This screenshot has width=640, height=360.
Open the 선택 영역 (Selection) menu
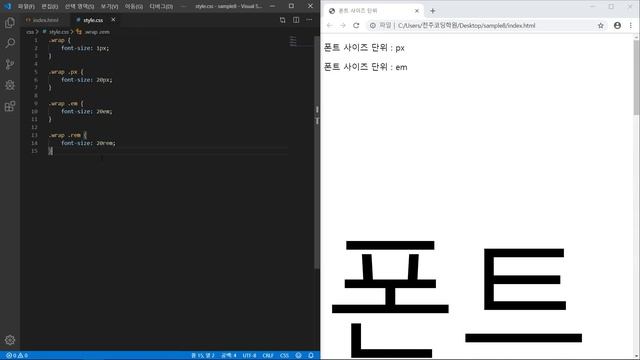(79, 7)
